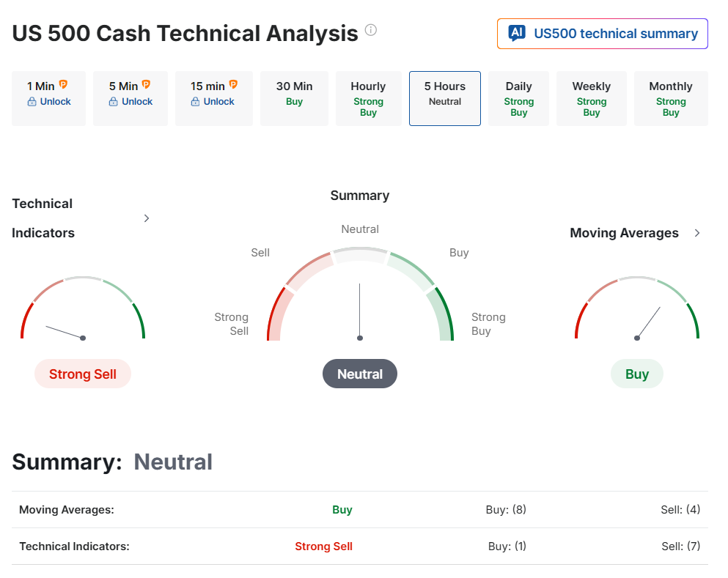Screen dimensions: 728x578
Task: Click the Strong Sell badge under Technical Indicators
Action: [83, 374]
